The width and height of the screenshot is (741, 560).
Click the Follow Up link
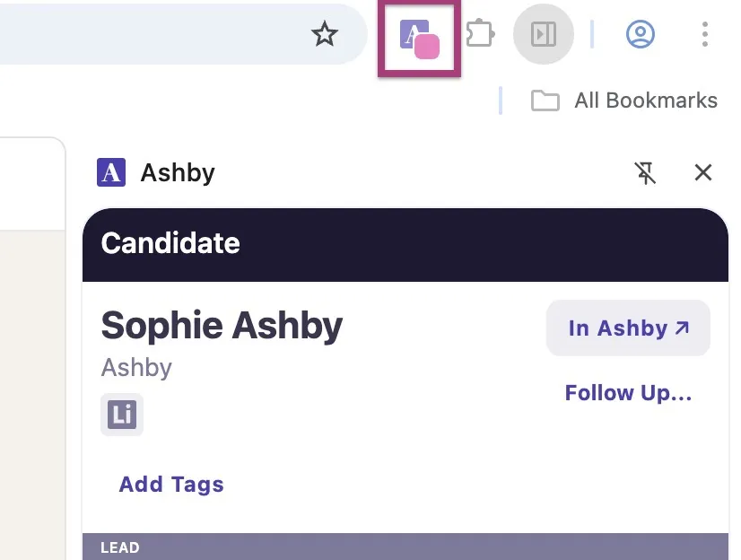point(628,393)
